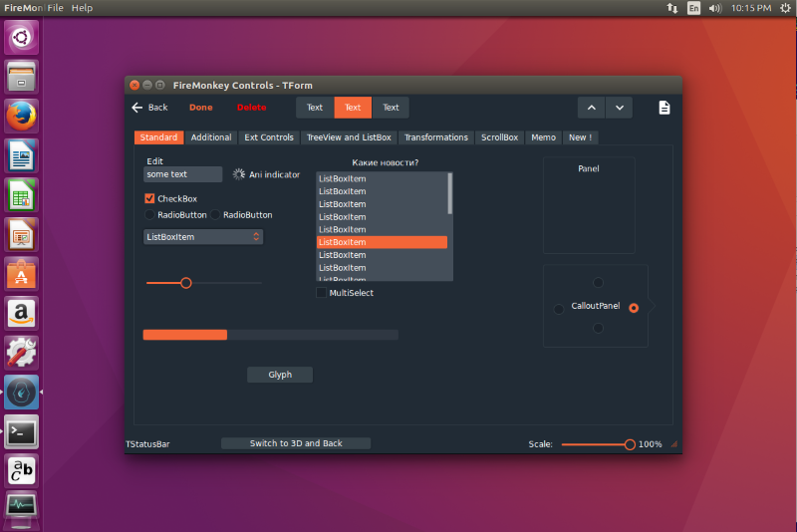Open the Help menu
The width and height of the screenshot is (797, 532).
(x=82, y=8)
